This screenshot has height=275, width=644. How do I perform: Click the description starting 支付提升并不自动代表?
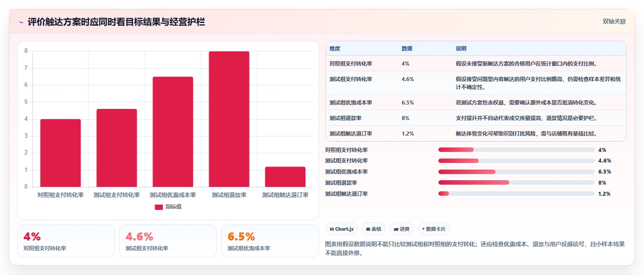coord(527,118)
